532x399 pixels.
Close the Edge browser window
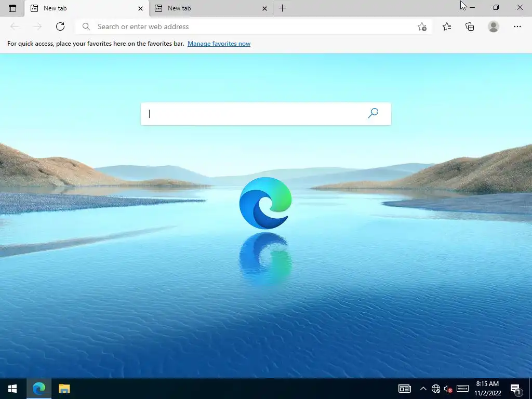pos(520,7)
